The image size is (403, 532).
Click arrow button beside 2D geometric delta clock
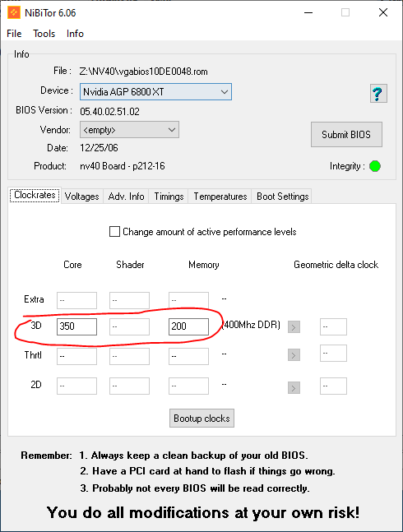[x=294, y=387]
